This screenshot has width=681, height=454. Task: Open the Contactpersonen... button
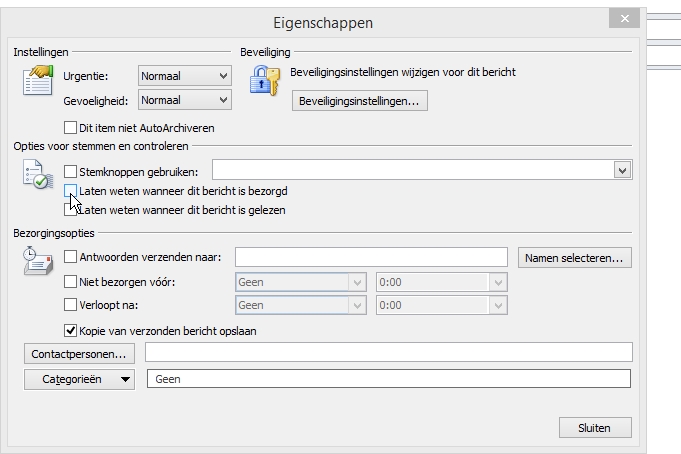[79, 354]
